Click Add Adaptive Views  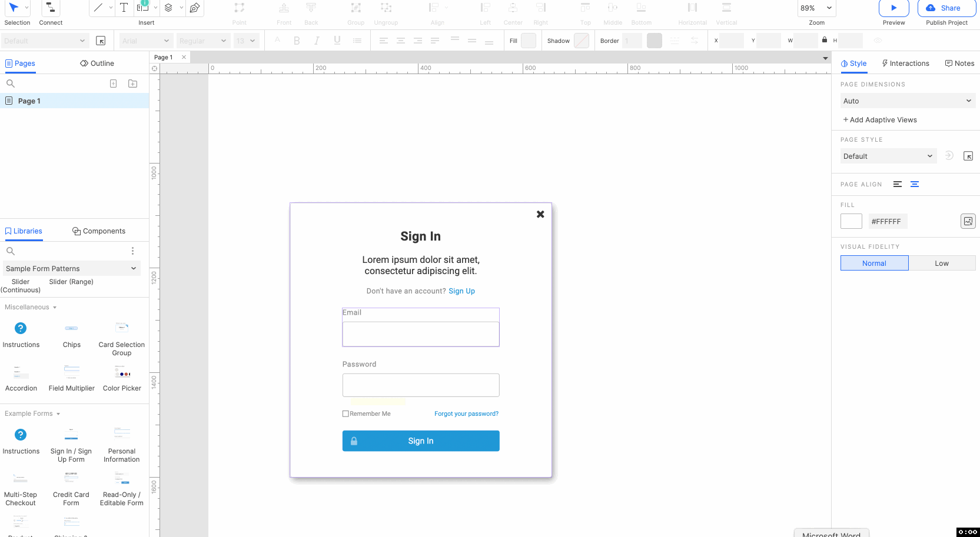pos(880,120)
